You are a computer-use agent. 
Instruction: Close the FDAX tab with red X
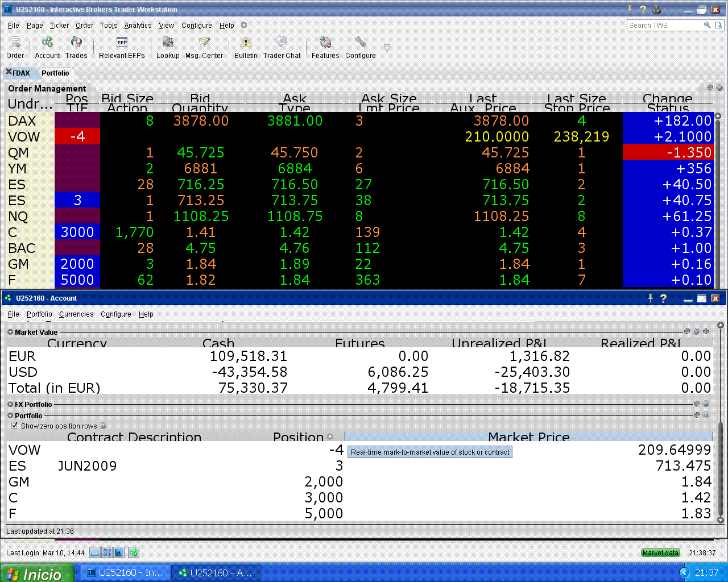(9, 72)
